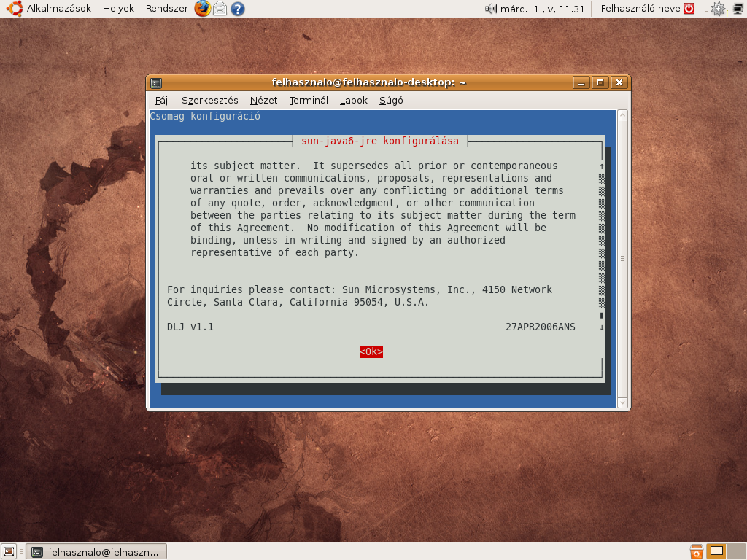This screenshot has height=560, width=747.
Task: Open the Ubuntu logo Alkalmazások menu
Action: click(49, 9)
